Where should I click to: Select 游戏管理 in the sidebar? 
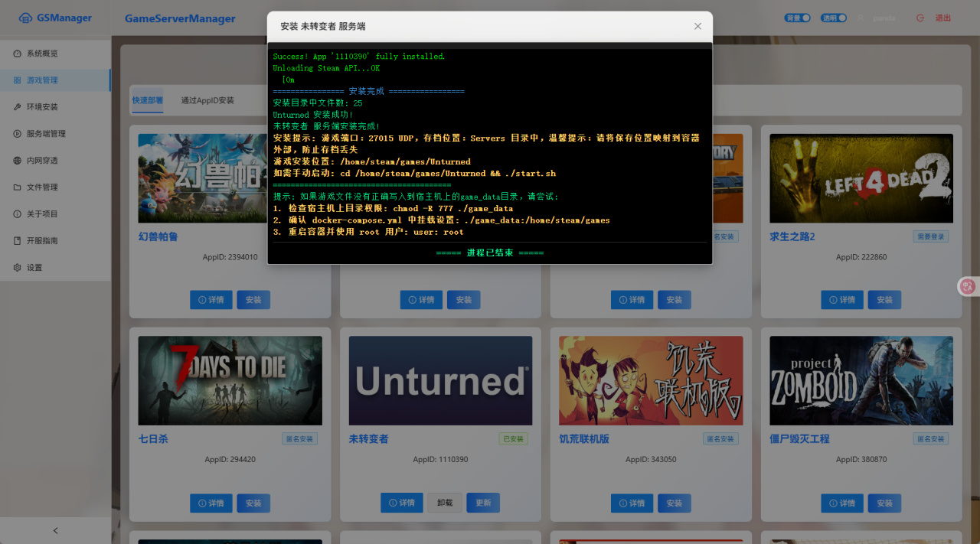tap(55, 80)
